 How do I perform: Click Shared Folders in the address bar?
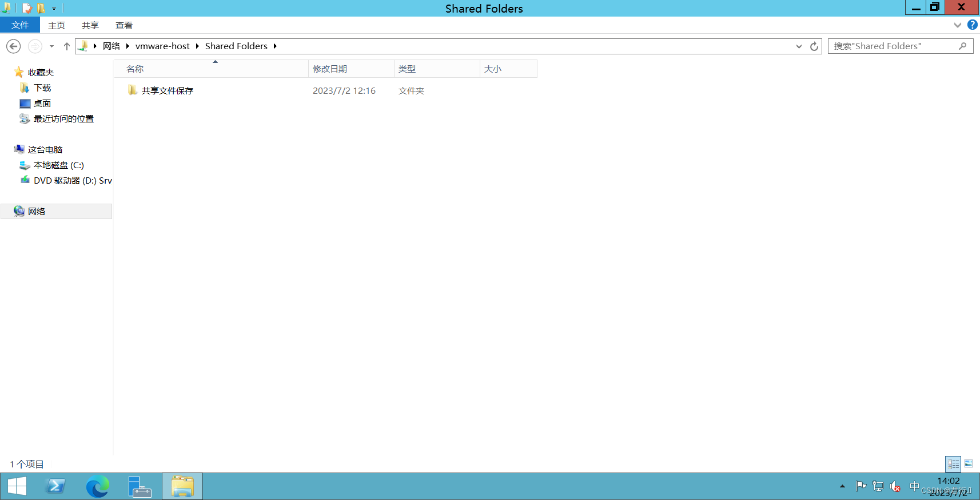coord(236,46)
